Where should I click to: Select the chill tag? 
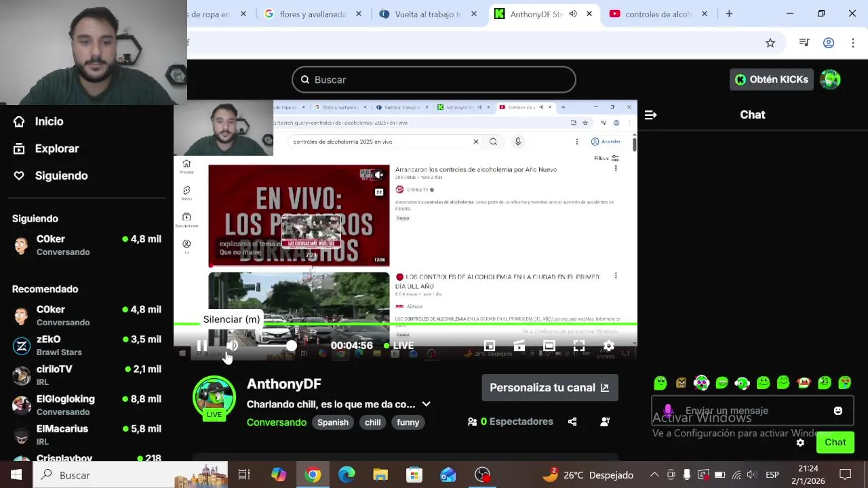373,422
